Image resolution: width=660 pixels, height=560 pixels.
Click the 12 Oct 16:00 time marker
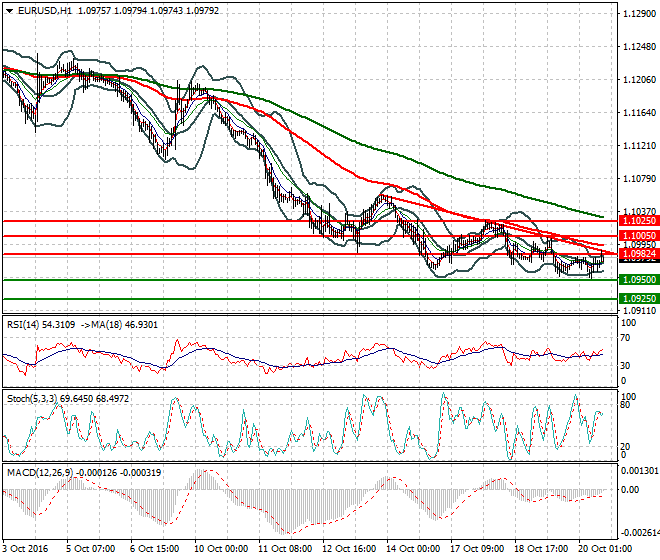(x=349, y=549)
